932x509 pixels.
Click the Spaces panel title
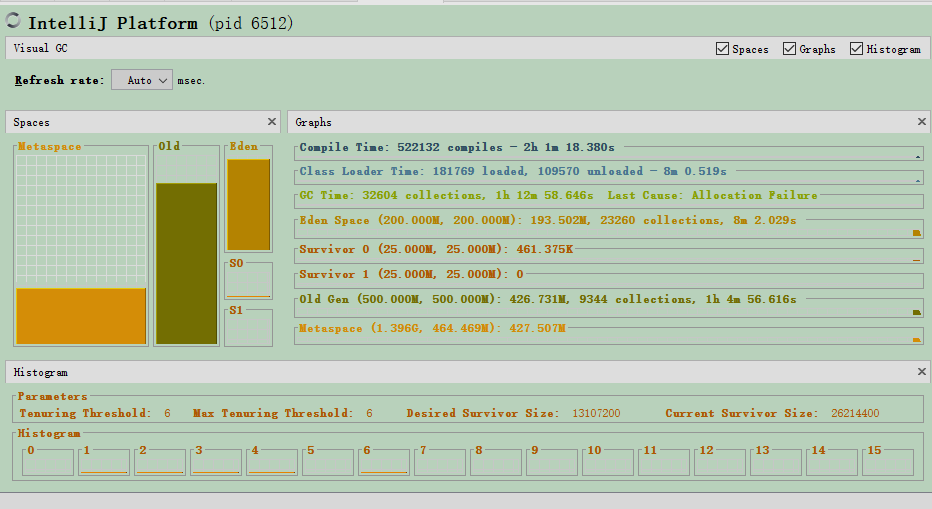32,122
